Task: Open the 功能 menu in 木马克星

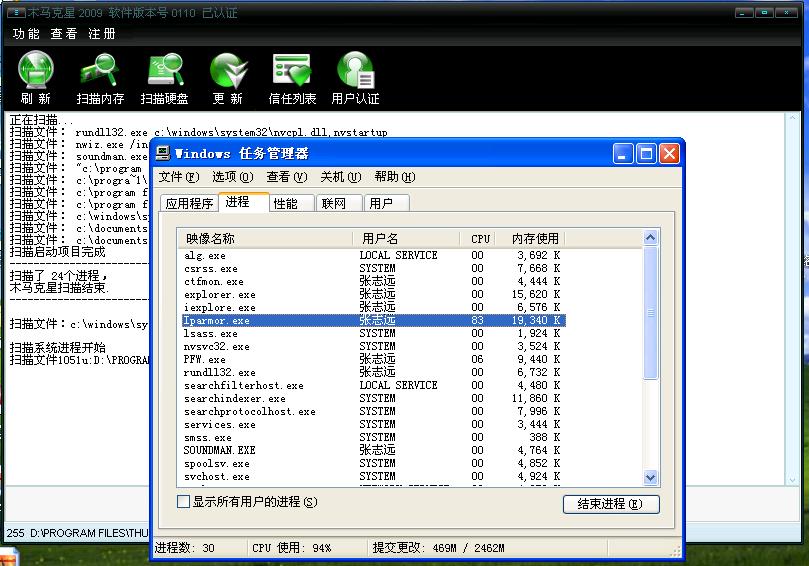Action: click(x=26, y=34)
